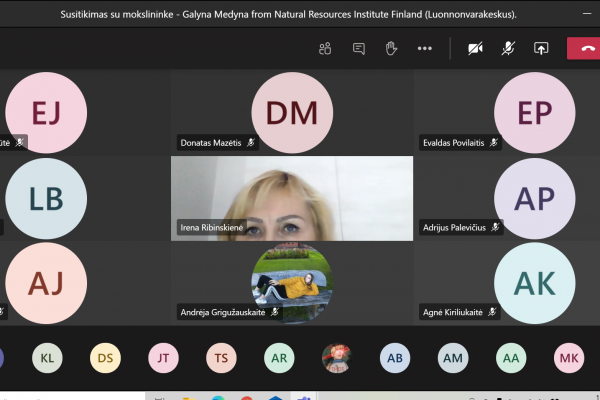
Task: Click muted mic icon beside Donatas Mazėtis
Action: pos(251,143)
